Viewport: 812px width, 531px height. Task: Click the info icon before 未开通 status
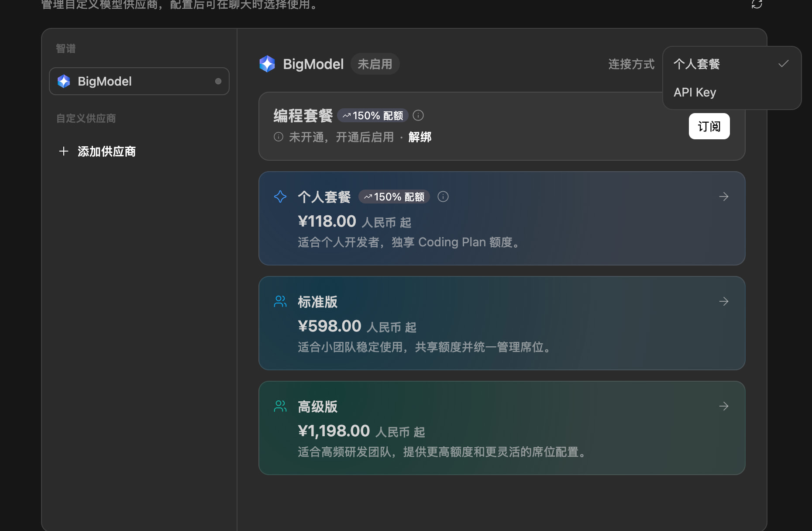pos(279,137)
